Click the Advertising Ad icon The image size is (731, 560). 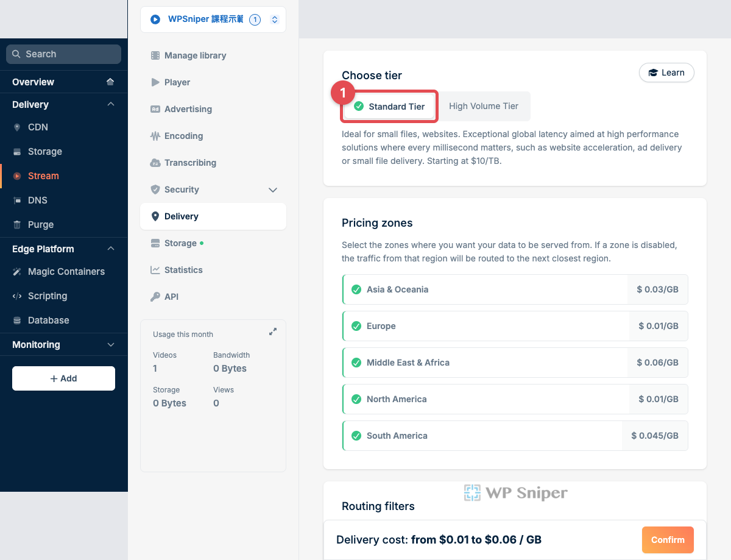tap(155, 109)
